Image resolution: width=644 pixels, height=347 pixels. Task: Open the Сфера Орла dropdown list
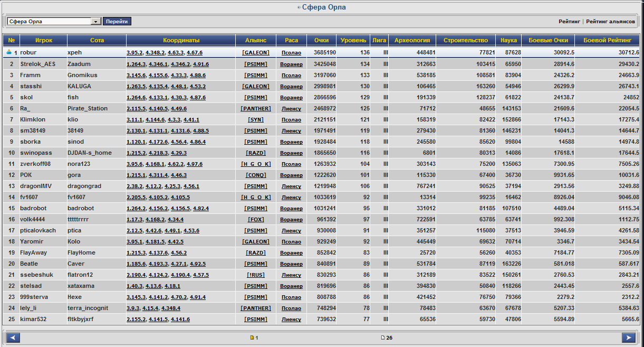[x=95, y=22]
